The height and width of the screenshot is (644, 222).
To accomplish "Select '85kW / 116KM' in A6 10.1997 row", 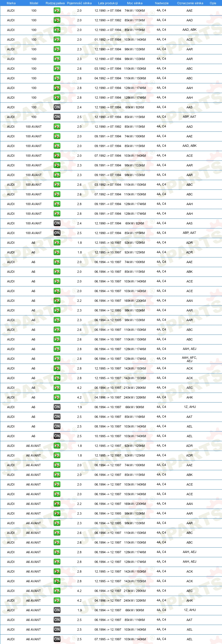I will 135,417.
